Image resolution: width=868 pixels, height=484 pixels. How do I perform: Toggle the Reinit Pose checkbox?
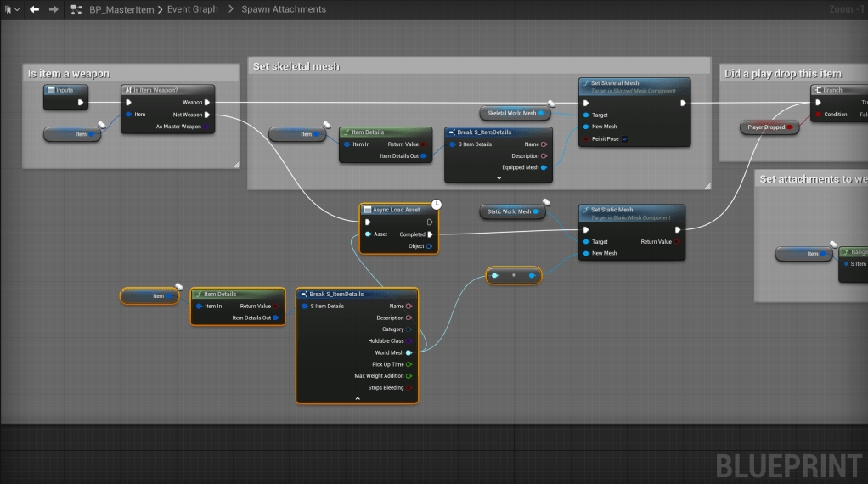(x=625, y=138)
